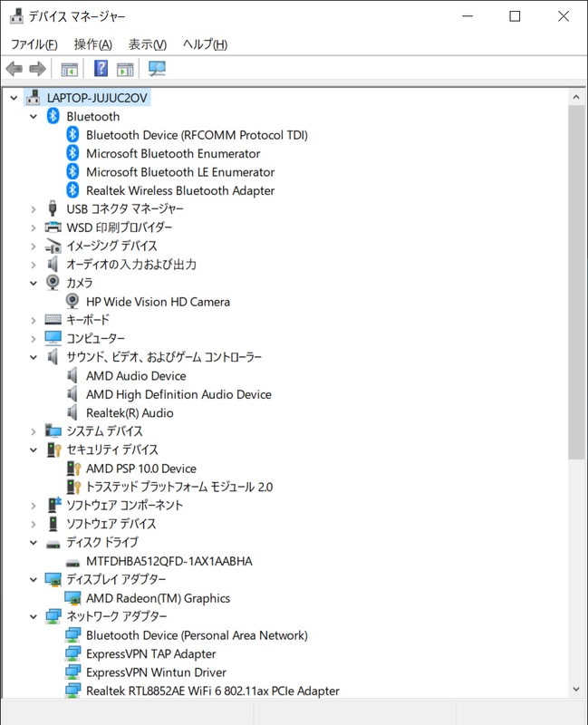Select Bluetooth Device (RFCOMM Protocol TDI)
The height and width of the screenshot is (725, 588).
[x=197, y=135]
